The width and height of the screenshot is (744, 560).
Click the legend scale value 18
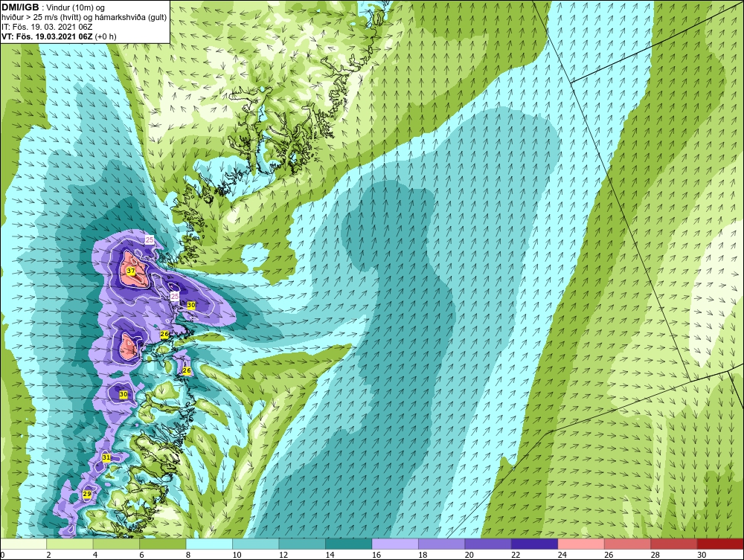click(423, 555)
